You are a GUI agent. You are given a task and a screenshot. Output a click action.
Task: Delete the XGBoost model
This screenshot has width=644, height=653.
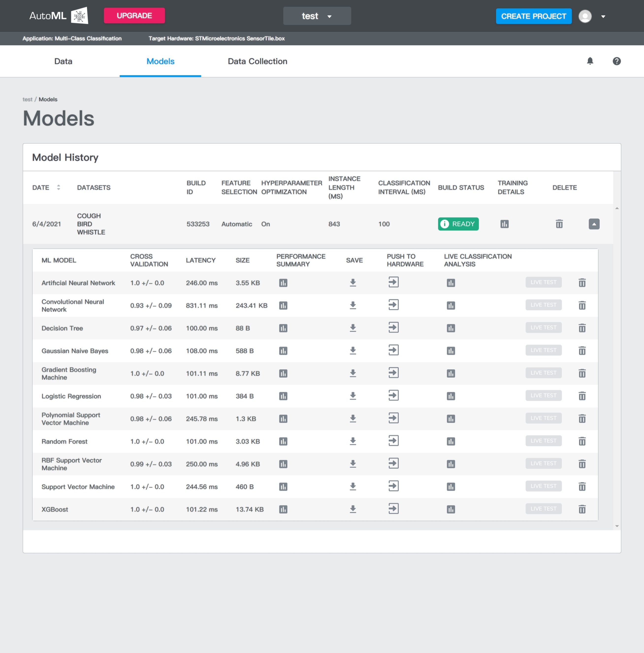pyautogui.click(x=582, y=509)
